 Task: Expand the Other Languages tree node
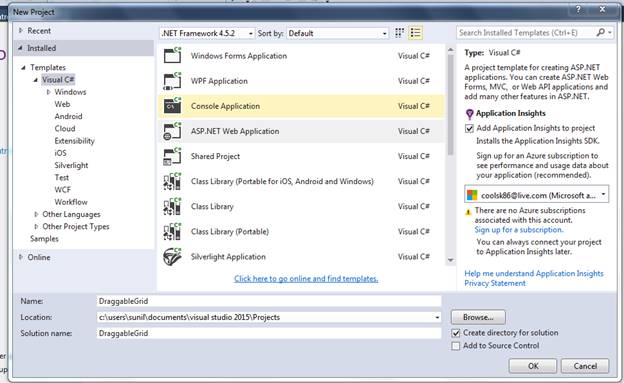click(37, 214)
